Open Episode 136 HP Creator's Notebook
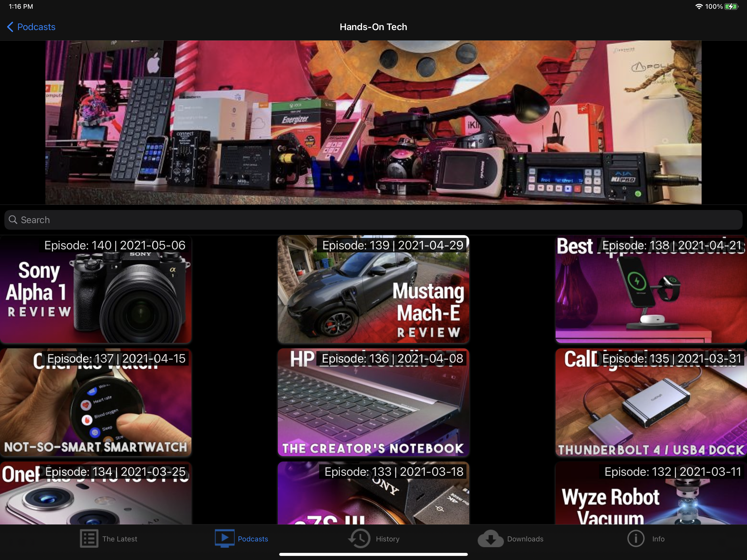The height and width of the screenshot is (560, 747). tap(373, 402)
